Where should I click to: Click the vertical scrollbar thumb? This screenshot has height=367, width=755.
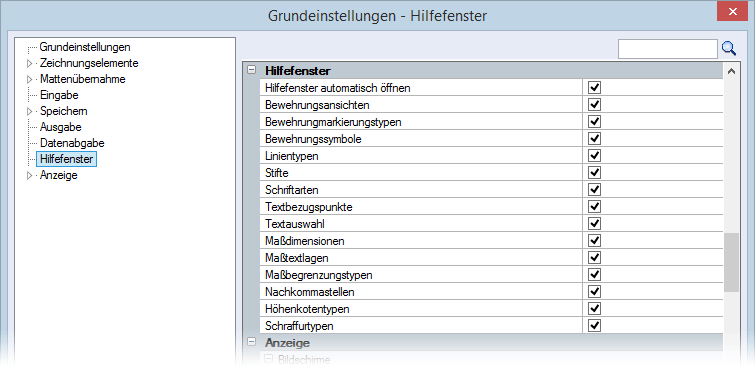coord(731,262)
